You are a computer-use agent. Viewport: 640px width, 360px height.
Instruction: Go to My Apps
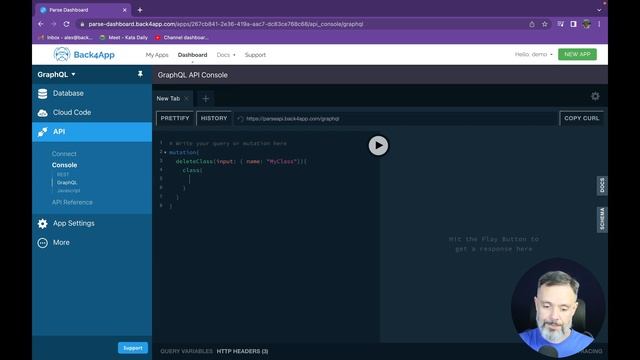pyautogui.click(x=157, y=55)
